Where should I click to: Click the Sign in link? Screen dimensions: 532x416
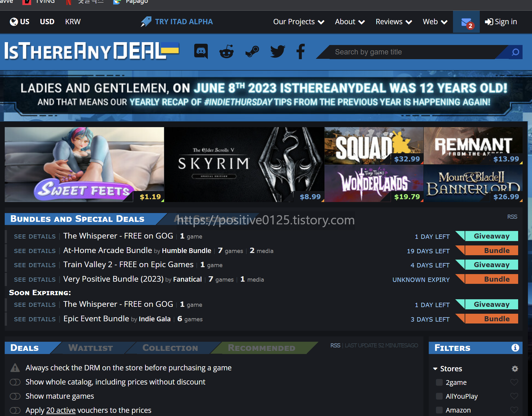click(501, 22)
